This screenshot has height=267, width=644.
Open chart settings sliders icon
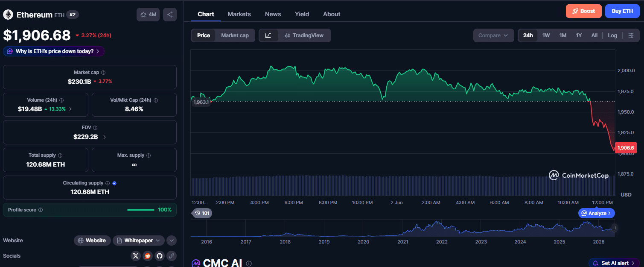tap(631, 35)
